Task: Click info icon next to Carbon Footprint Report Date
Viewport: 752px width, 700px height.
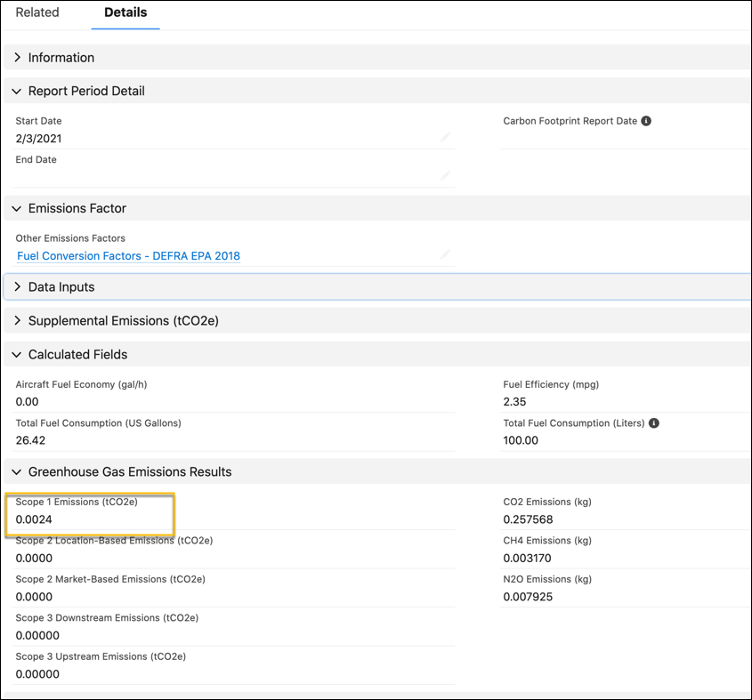Action: coord(646,121)
